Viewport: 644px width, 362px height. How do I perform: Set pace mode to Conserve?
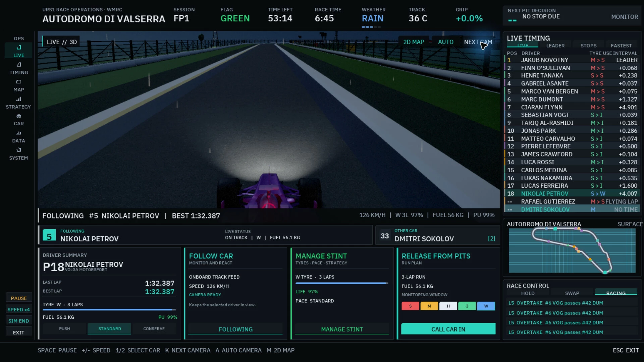(154, 329)
